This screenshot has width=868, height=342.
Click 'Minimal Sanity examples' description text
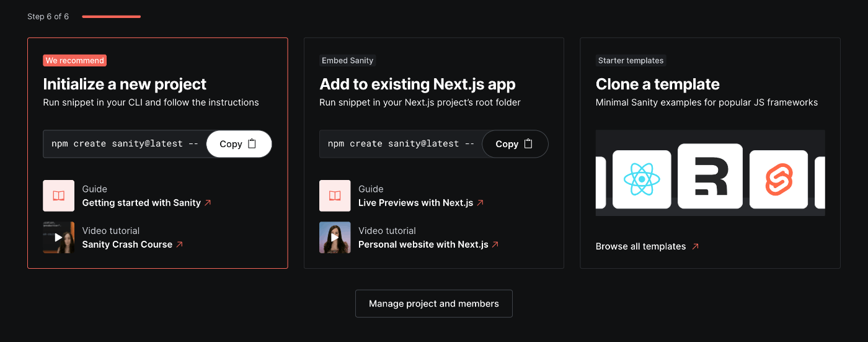(707, 102)
